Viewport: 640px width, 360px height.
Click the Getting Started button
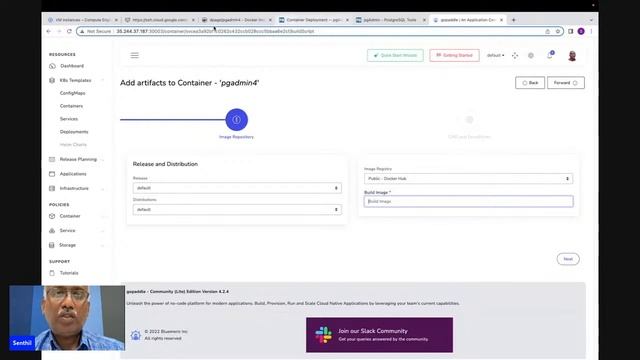pos(454,55)
